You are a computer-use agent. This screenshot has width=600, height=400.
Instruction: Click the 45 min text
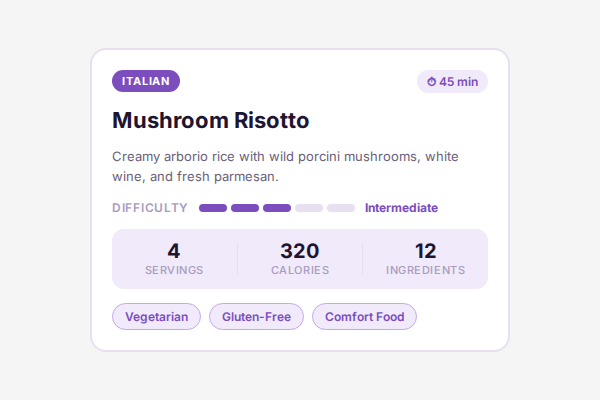(459, 82)
